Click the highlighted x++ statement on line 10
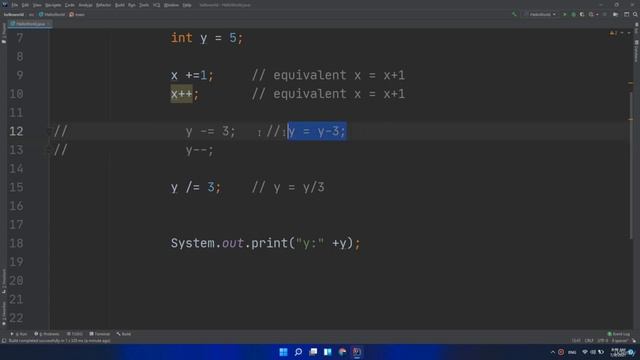The width and height of the screenshot is (640, 360). click(x=181, y=94)
